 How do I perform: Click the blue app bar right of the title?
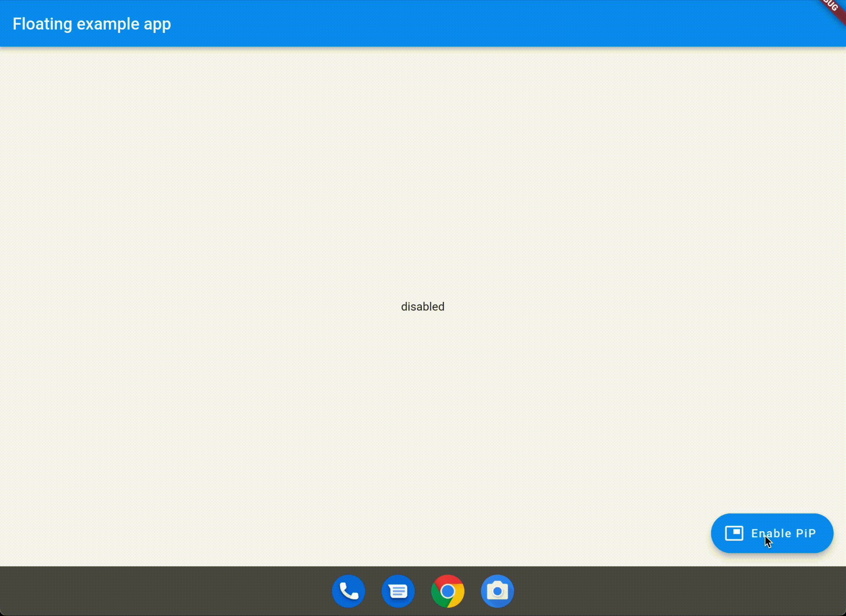click(x=454, y=24)
